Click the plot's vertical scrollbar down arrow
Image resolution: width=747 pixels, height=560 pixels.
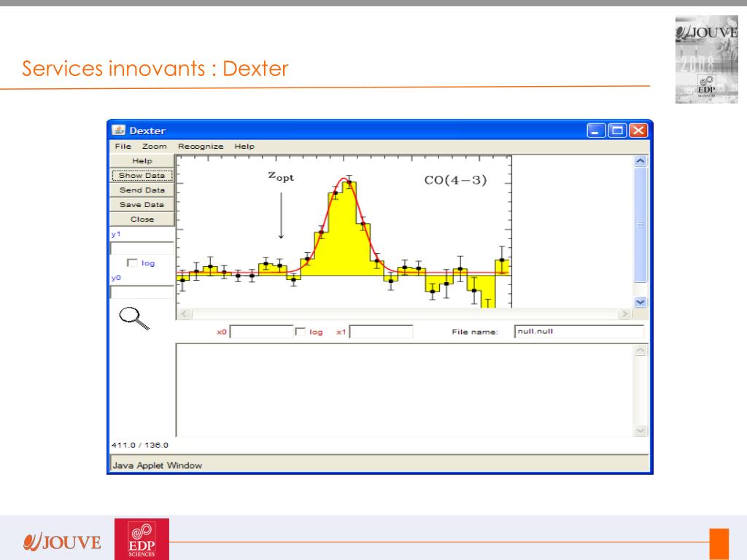pyautogui.click(x=640, y=302)
